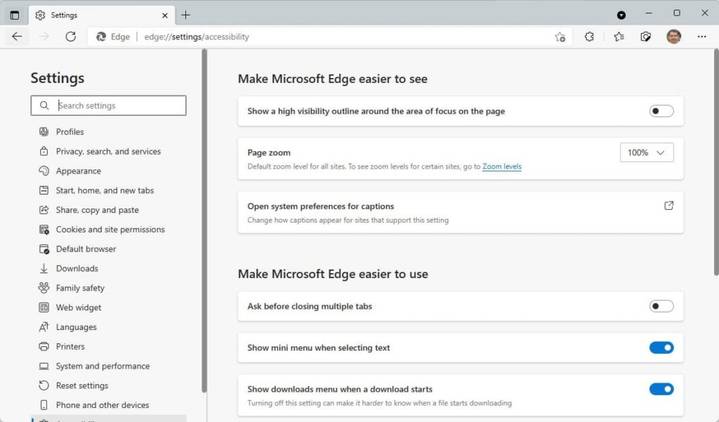
Task: Click the System and performance icon
Action: coord(44,366)
